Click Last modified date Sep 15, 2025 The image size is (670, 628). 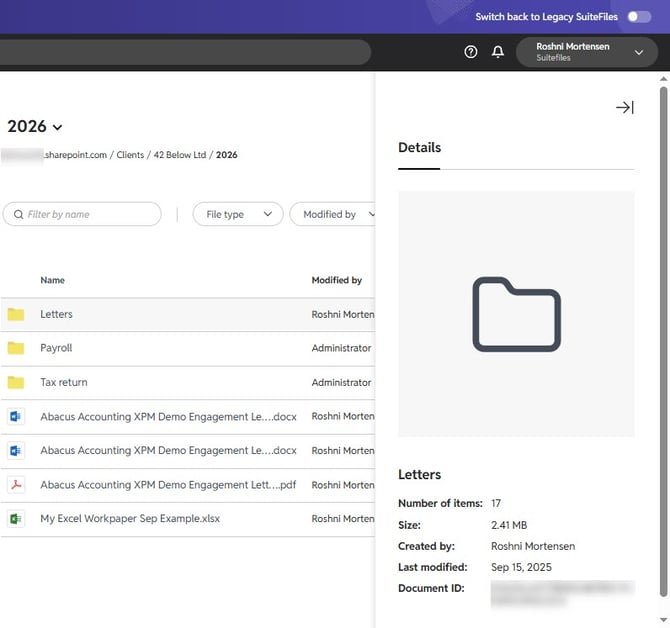coord(521,567)
